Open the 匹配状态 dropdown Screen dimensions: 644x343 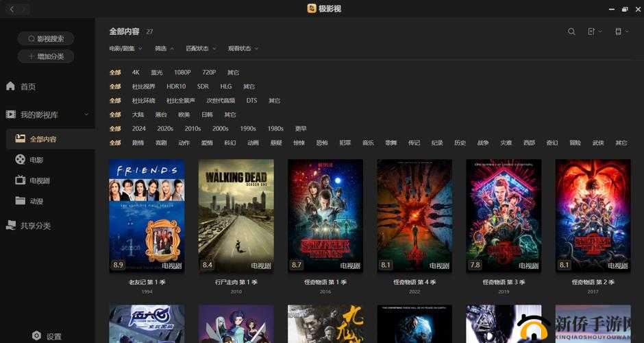coord(201,49)
